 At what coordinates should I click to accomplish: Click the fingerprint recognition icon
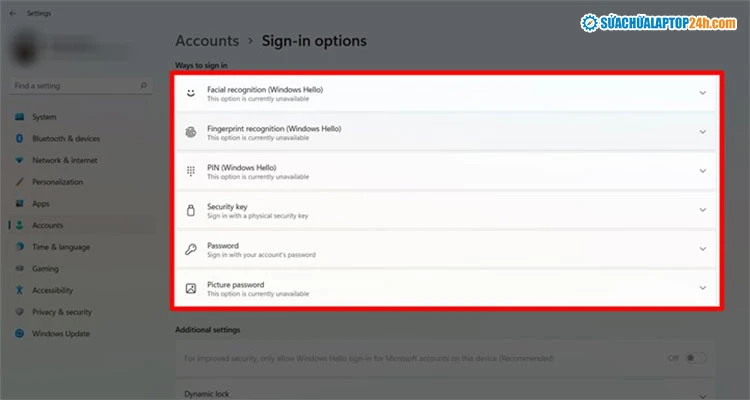click(191, 132)
